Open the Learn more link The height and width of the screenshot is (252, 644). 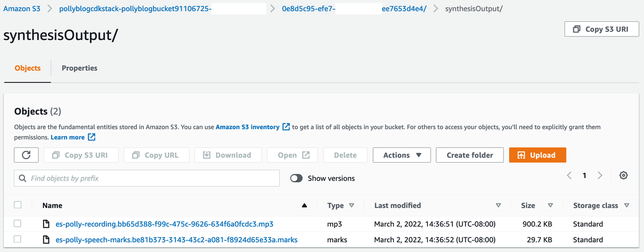(68, 137)
